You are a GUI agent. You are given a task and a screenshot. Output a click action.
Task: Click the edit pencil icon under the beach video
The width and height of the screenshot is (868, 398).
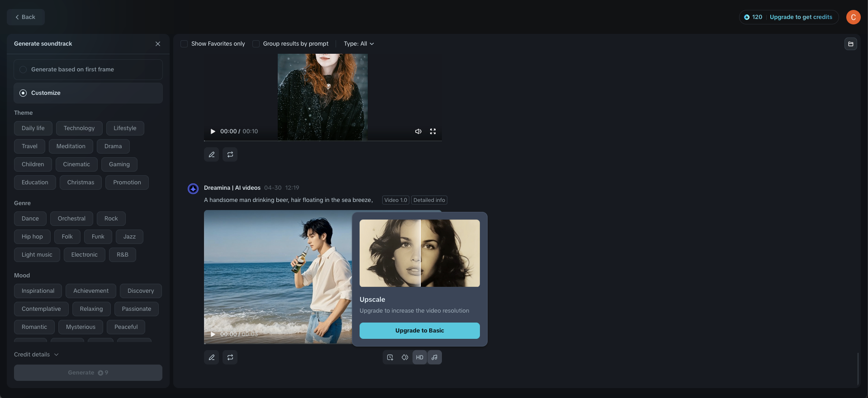[x=211, y=357]
